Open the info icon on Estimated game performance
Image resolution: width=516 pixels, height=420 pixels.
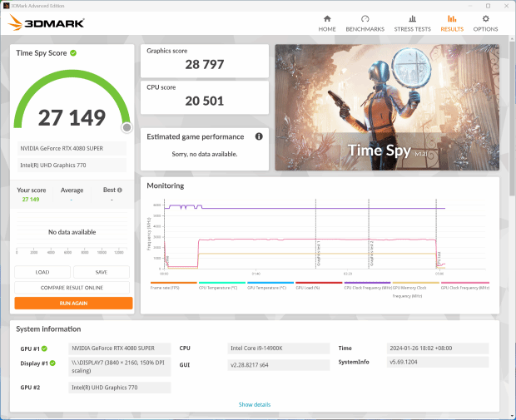coord(259,136)
